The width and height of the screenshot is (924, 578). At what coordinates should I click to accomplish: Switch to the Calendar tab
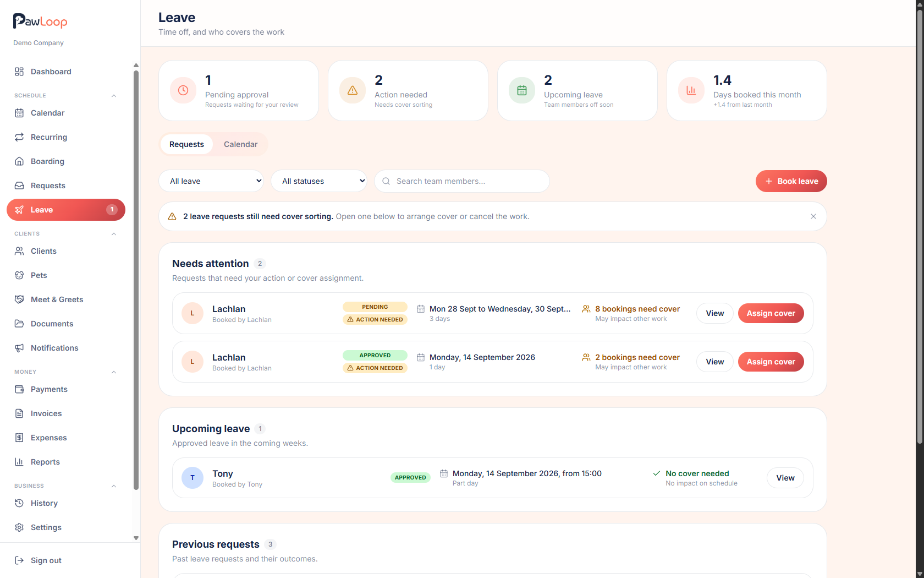[240, 144]
